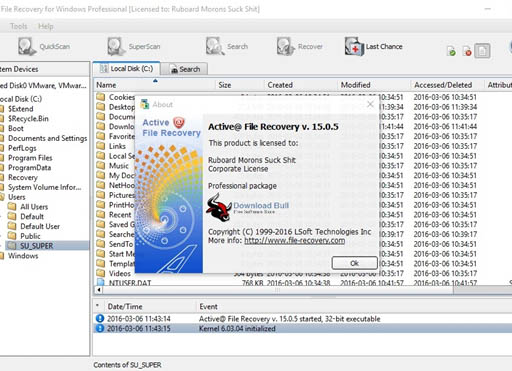The height and width of the screenshot is (371, 512).
Task: Click Ok in the About dialog
Action: point(355,263)
